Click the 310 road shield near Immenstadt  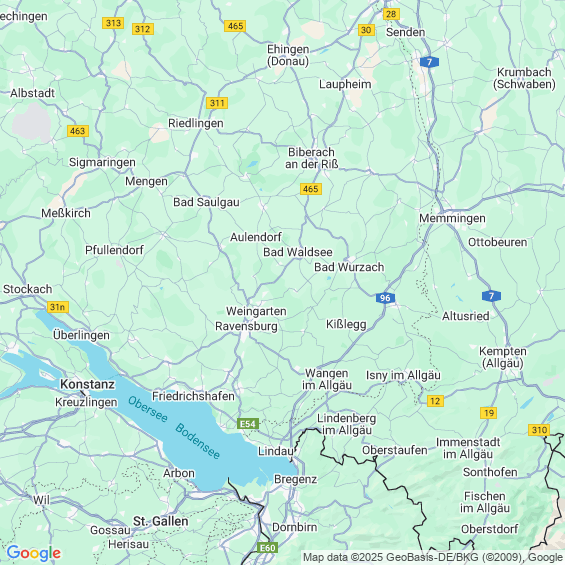coord(539,430)
